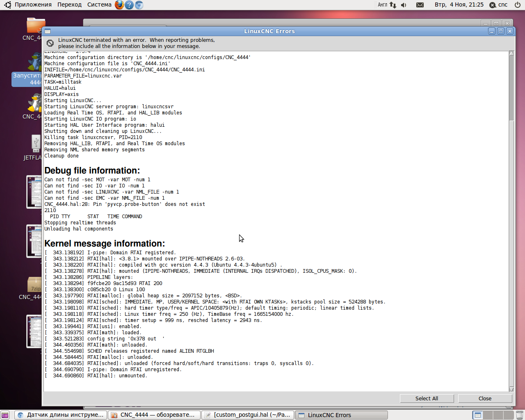Click the scrollbar down arrow in error log
This screenshot has width=525, height=420.
tap(511, 389)
